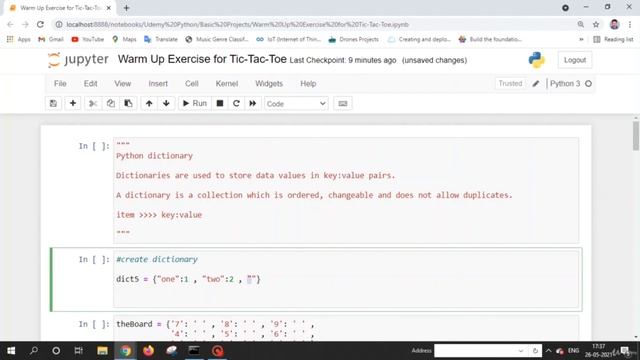
Task: Open Windows taskbar search
Action: pos(34,351)
